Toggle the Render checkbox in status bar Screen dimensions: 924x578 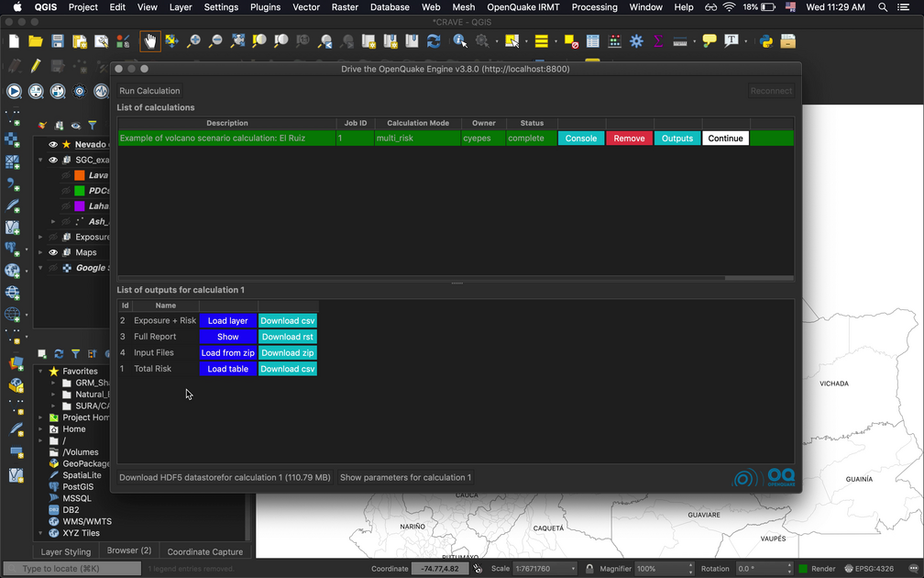click(x=804, y=569)
